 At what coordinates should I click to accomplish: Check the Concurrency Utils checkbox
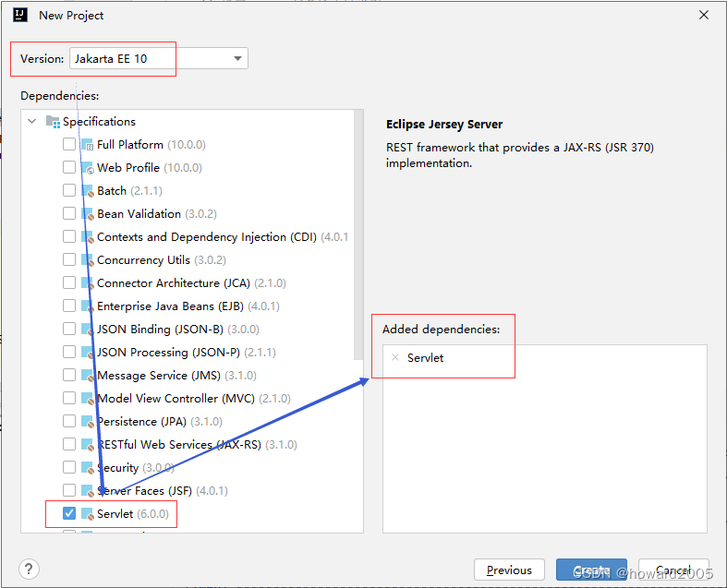pyautogui.click(x=69, y=259)
